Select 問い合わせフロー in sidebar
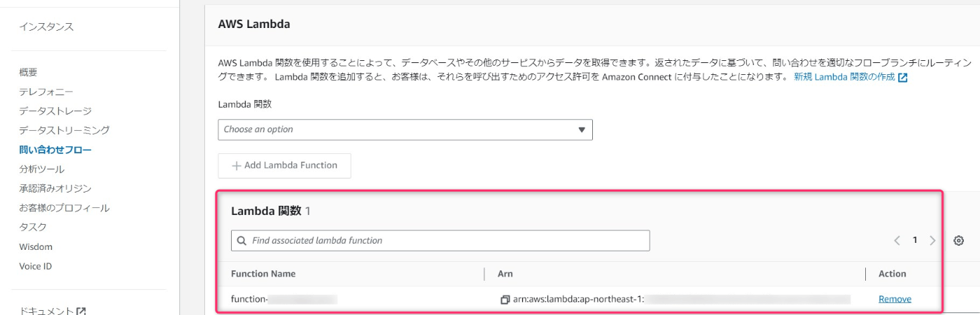Viewport: 980px width, 315px height. click(55, 150)
